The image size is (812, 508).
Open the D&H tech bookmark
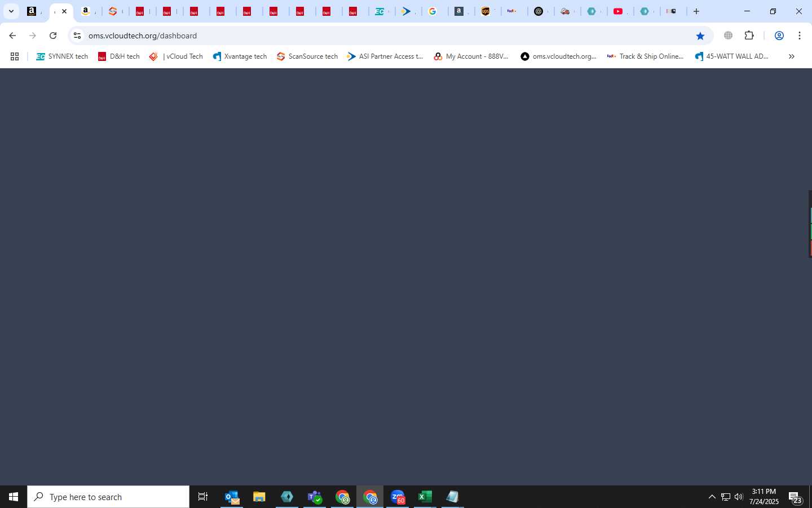(119, 56)
